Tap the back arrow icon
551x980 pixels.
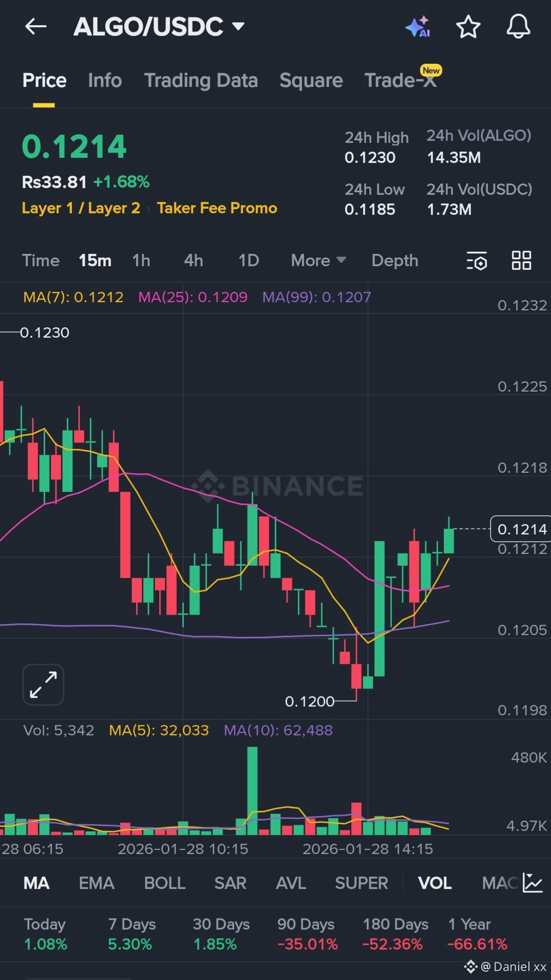[36, 26]
